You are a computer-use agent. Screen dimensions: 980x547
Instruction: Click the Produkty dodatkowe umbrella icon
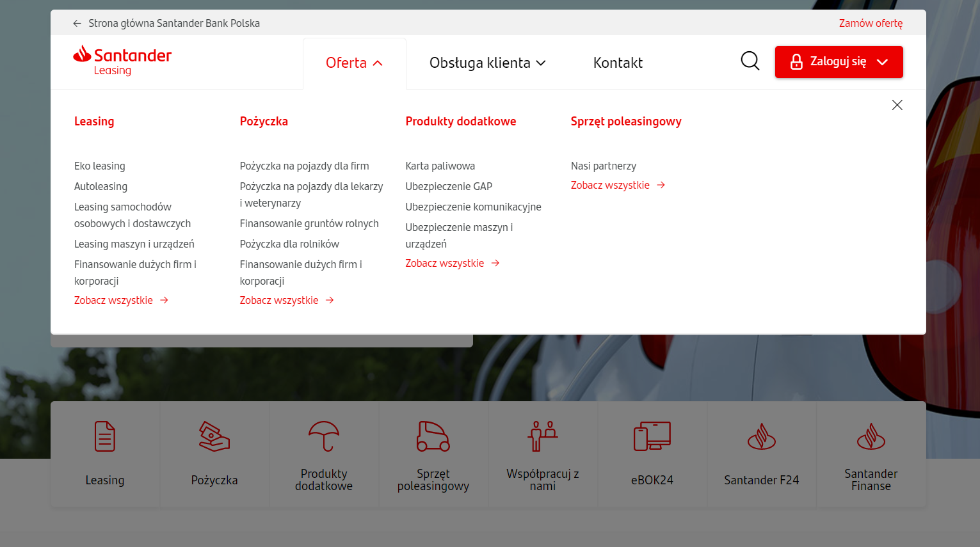pos(324,436)
